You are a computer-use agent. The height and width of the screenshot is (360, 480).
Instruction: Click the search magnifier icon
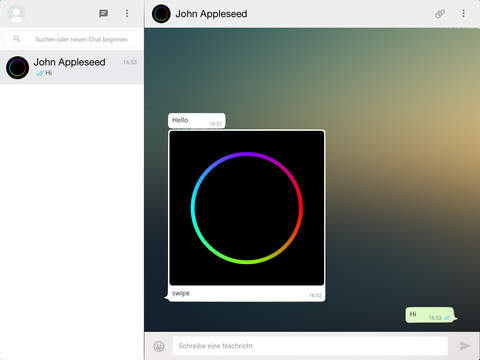tap(16, 39)
